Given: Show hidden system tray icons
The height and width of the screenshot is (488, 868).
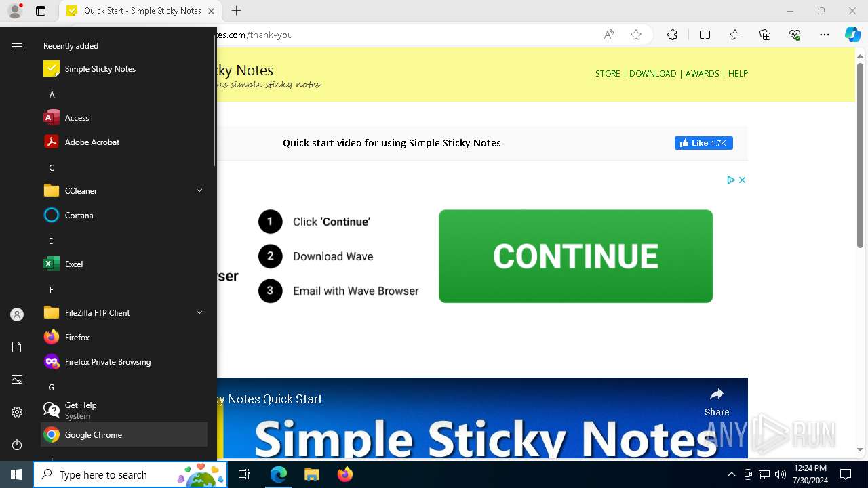Looking at the screenshot, I should click(x=731, y=474).
